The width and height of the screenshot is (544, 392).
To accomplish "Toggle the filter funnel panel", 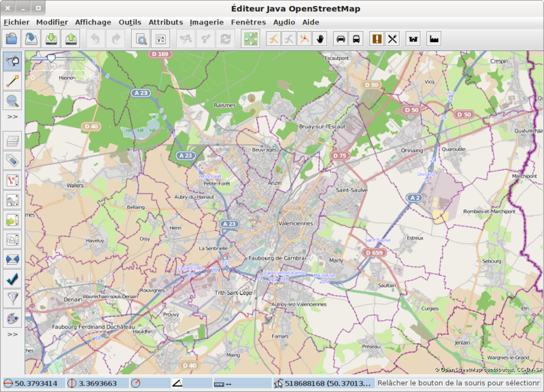I will pyautogui.click(x=12, y=298).
